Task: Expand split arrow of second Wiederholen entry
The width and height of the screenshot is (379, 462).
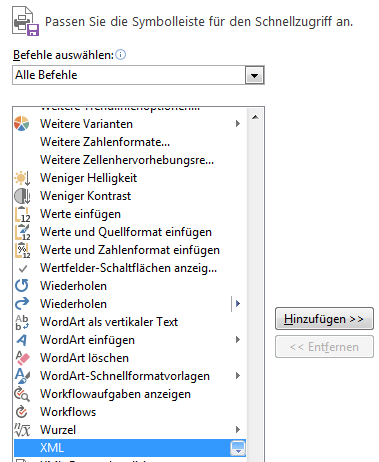Action: [x=238, y=304]
